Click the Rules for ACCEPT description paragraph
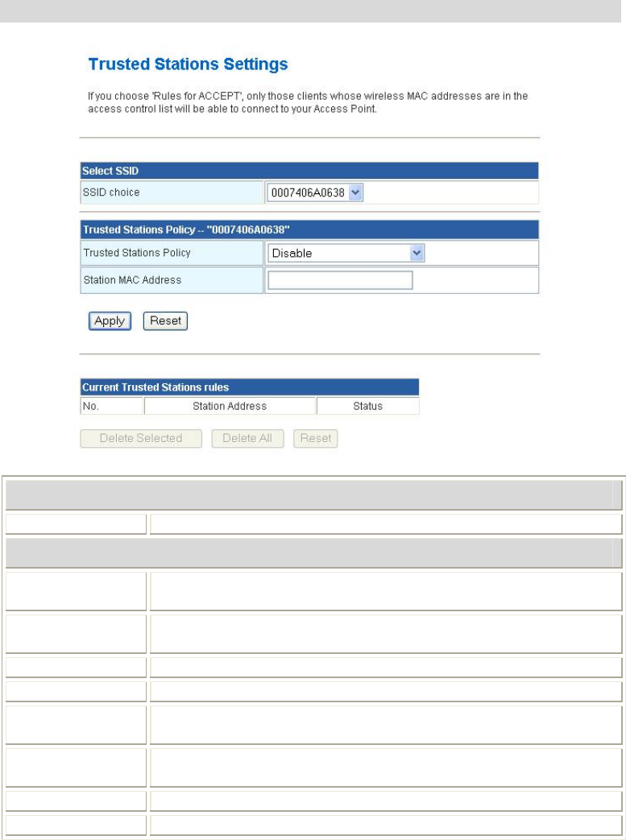The width and height of the screenshot is (626, 840). 309,102
